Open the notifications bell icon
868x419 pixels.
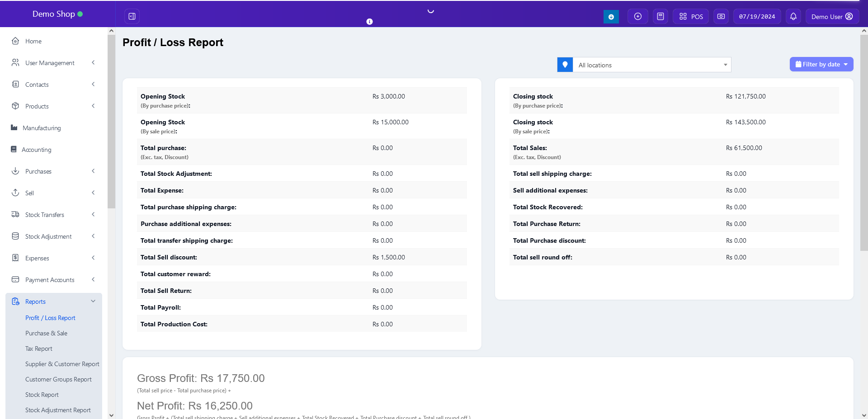click(793, 16)
